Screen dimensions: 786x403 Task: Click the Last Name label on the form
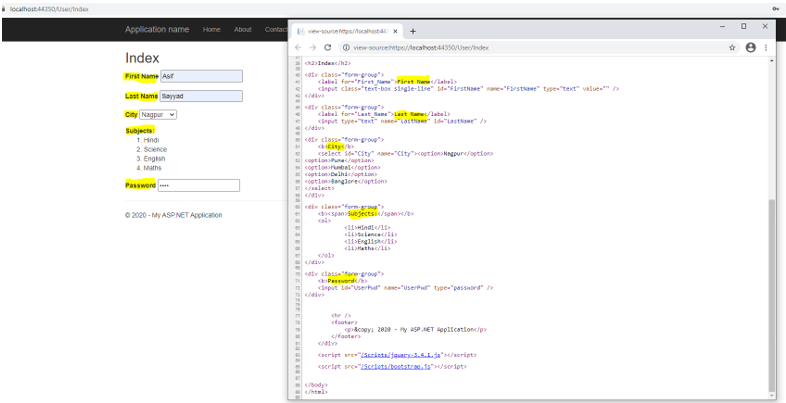(x=141, y=96)
